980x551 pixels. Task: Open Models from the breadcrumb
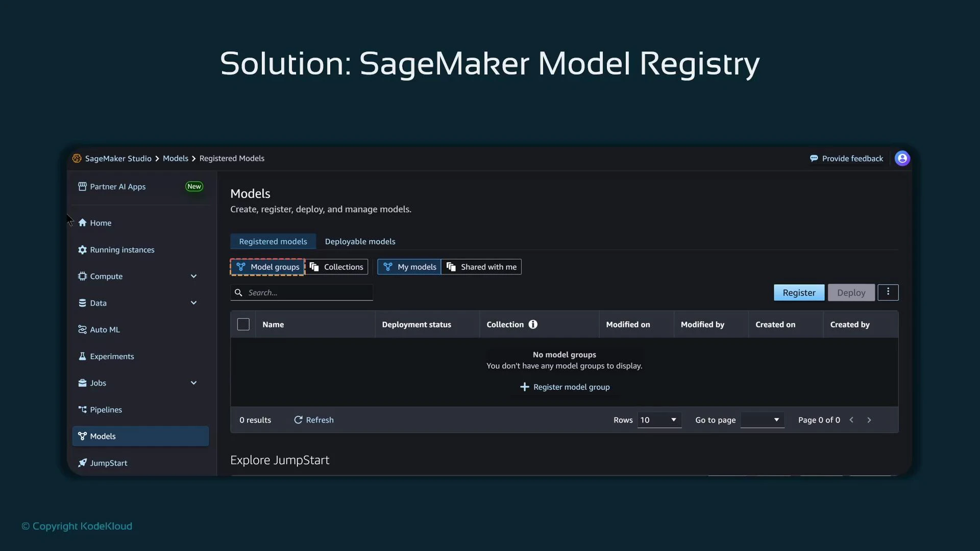point(175,158)
